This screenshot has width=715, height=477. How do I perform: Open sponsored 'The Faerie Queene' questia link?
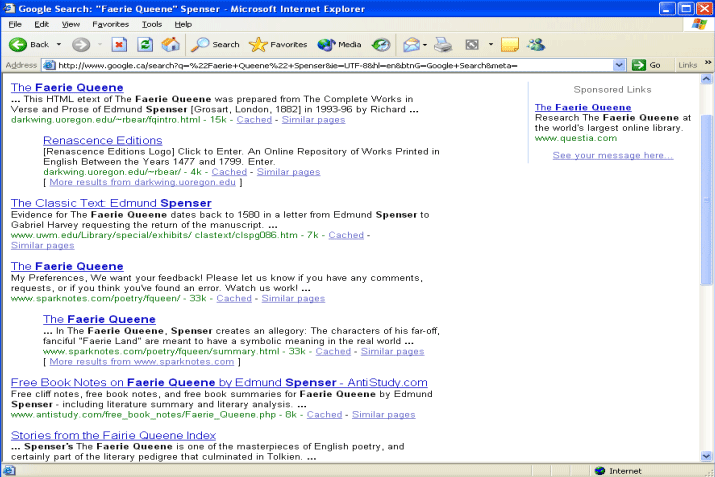click(x=583, y=108)
